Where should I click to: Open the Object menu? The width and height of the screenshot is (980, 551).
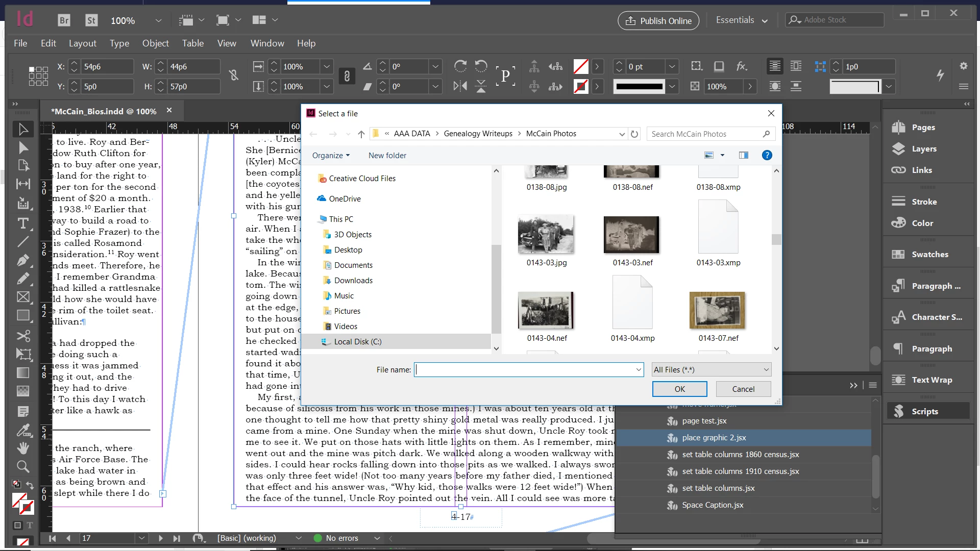tap(155, 43)
